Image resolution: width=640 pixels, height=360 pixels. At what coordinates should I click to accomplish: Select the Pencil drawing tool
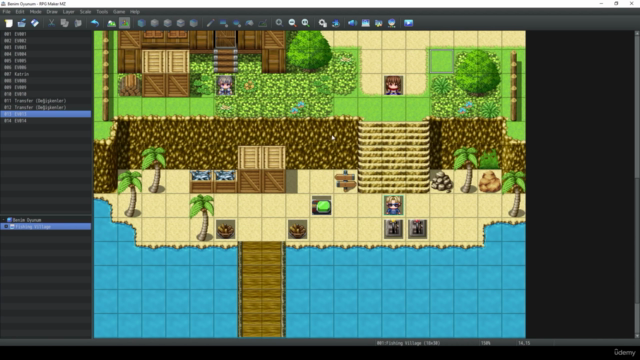click(211, 23)
